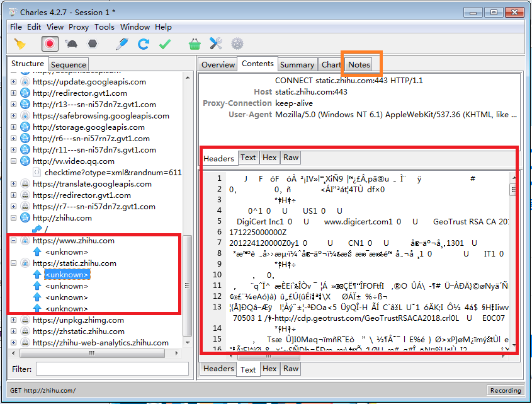
Task: Select response Text tab at bottom
Action: (248, 370)
